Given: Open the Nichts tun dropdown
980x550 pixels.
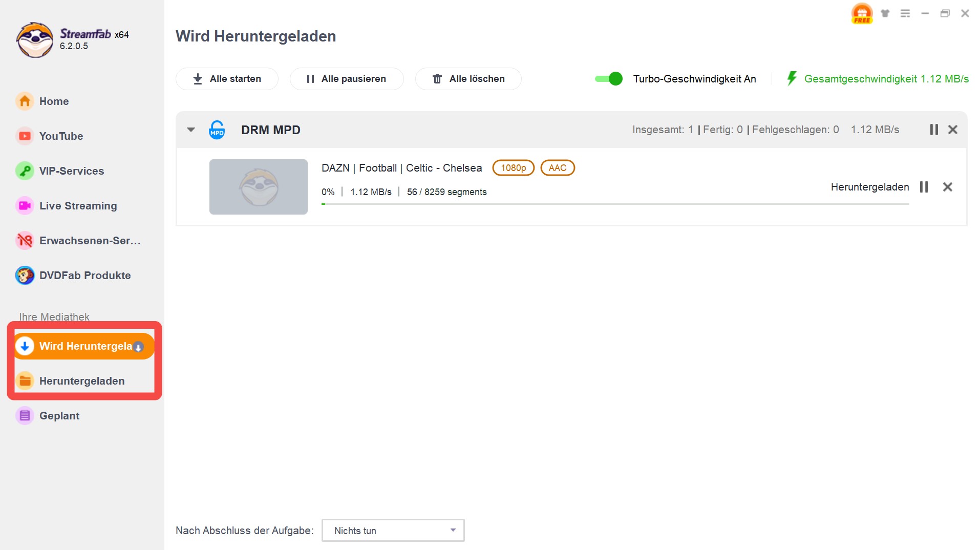Looking at the screenshot, I should [393, 531].
